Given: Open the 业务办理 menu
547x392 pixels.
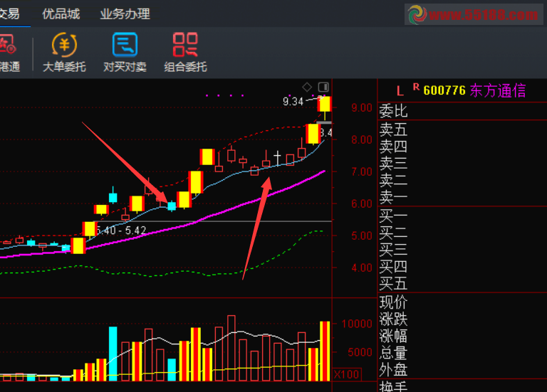Looking at the screenshot, I should [125, 14].
